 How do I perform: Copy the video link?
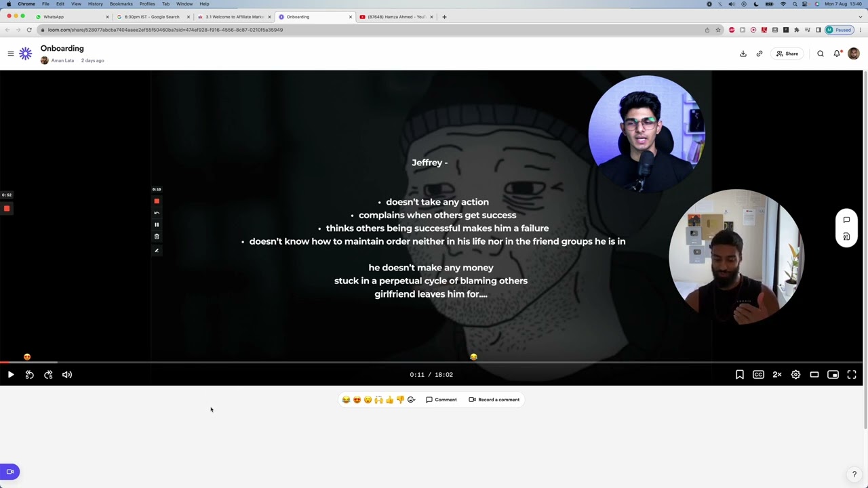pos(759,54)
